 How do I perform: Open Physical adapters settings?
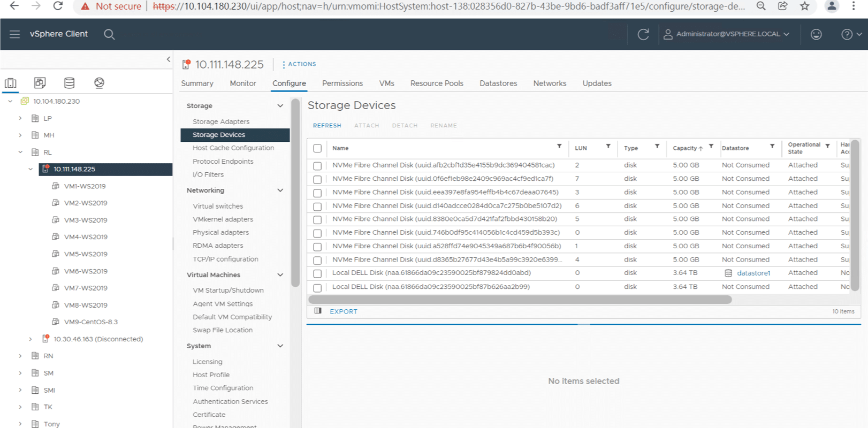[x=220, y=232]
